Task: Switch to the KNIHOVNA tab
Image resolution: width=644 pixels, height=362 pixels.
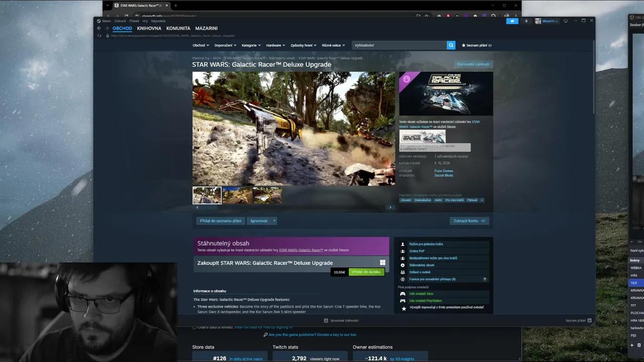Action: tap(149, 28)
